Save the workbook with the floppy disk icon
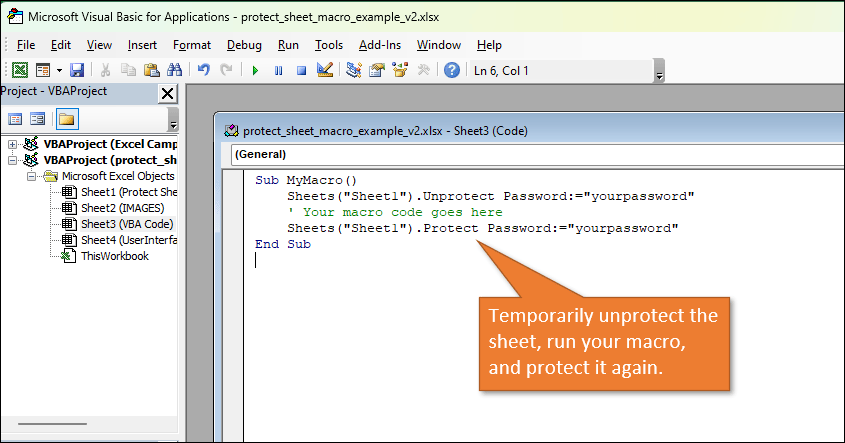845x443 pixels. tap(76, 70)
